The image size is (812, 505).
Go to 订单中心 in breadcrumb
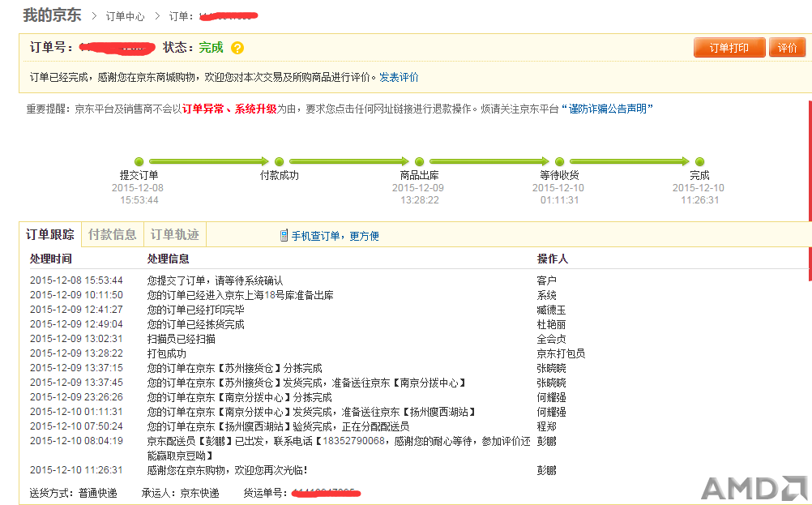[125, 16]
